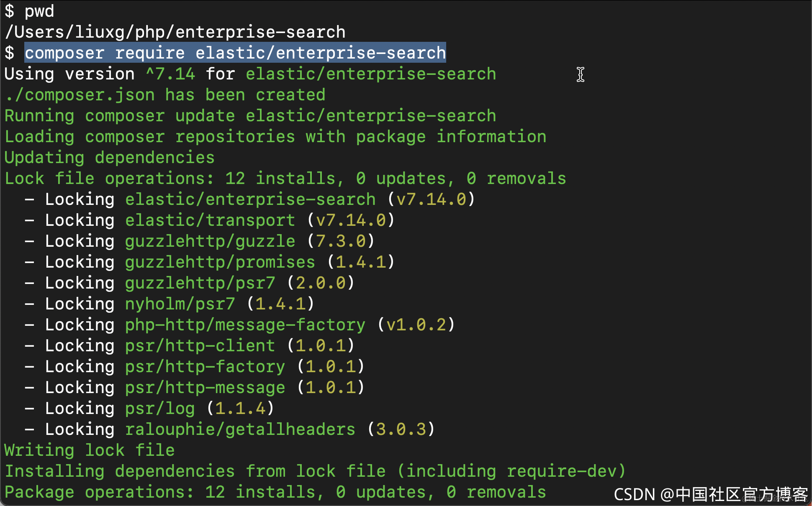Click the highlighted composer require command
Image resolution: width=812 pixels, height=506 pixels.
(x=235, y=53)
